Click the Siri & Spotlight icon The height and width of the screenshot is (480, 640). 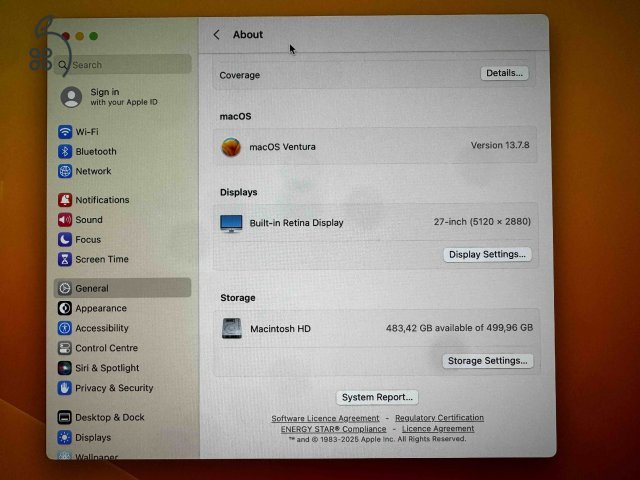65,368
